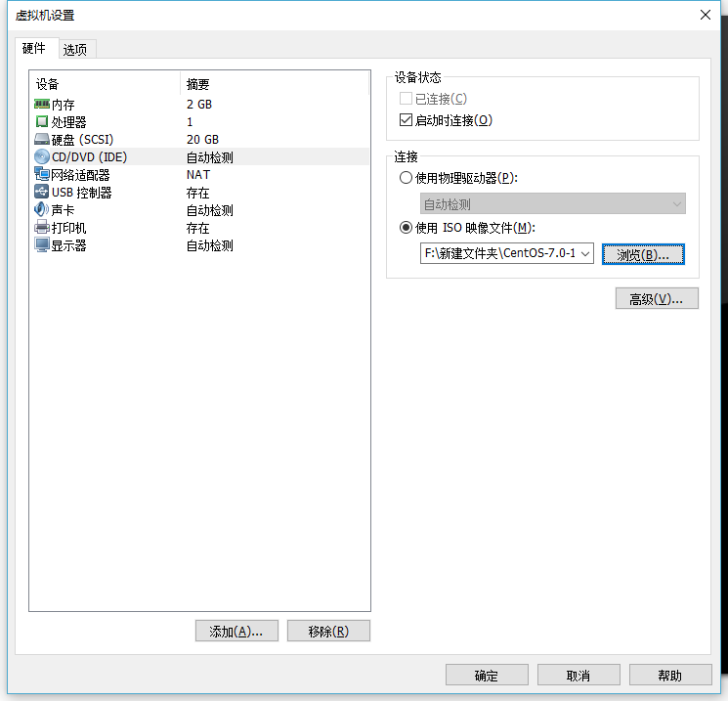The width and height of the screenshot is (728, 701).
Task: Cancel the dialog with 取消 button
Action: (x=578, y=675)
